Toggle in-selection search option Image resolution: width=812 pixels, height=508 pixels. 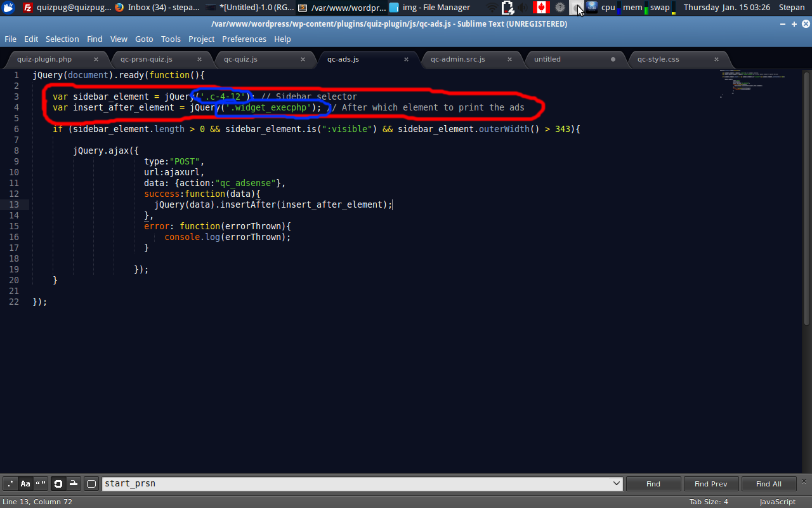[74, 484]
